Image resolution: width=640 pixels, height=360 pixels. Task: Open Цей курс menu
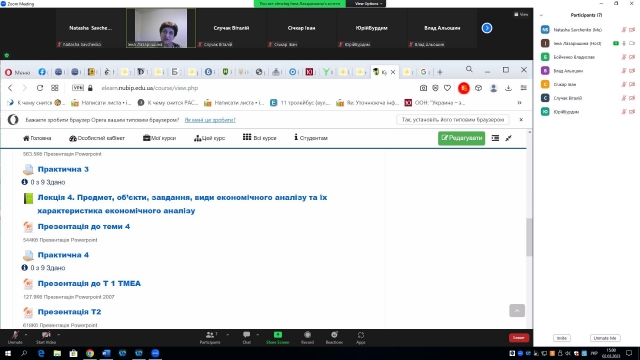tap(209, 138)
